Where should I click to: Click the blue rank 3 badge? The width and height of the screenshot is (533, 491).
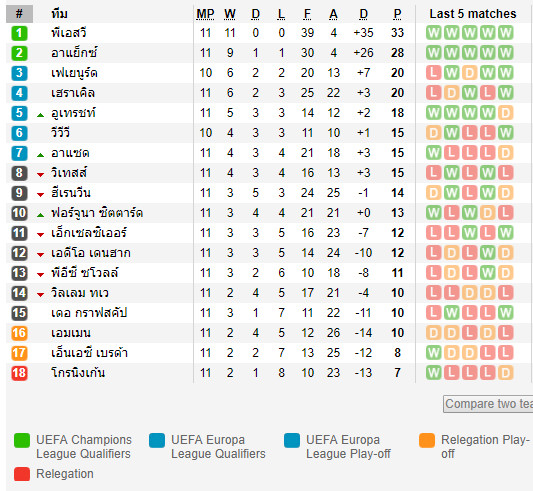click(19, 73)
